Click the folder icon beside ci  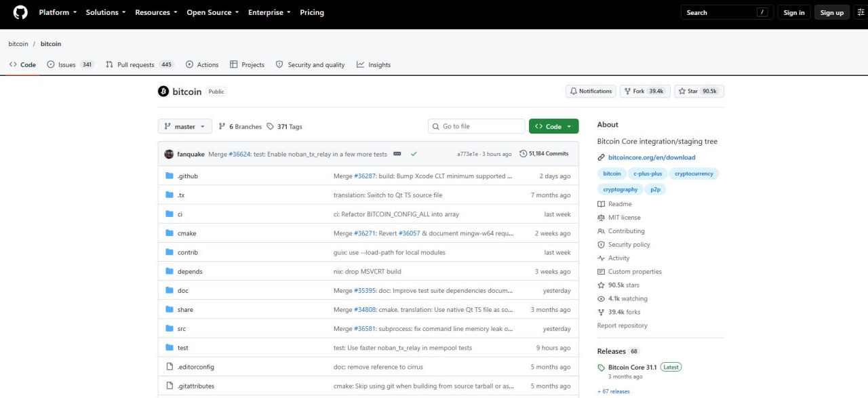(170, 214)
